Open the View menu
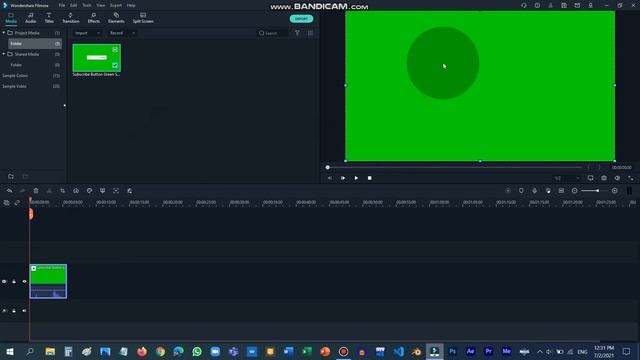Viewport: 640px width, 360px height. 100,5
